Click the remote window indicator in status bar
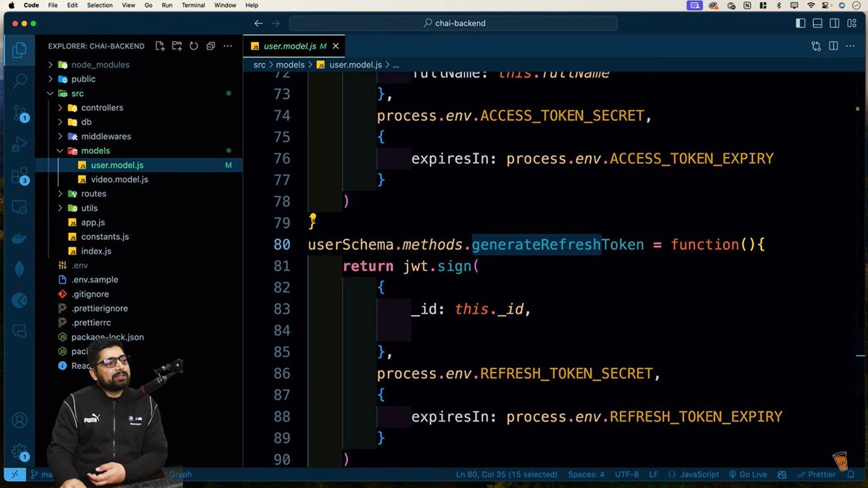868x488 pixels. (x=13, y=474)
